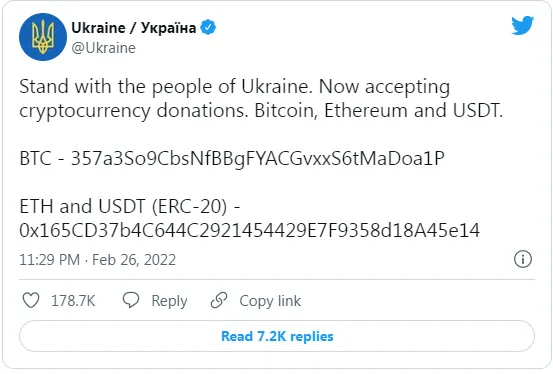Click the 'Stand with the people of Ukraine' sentence
This screenshot has height=374, width=553.
click(166, 87)
